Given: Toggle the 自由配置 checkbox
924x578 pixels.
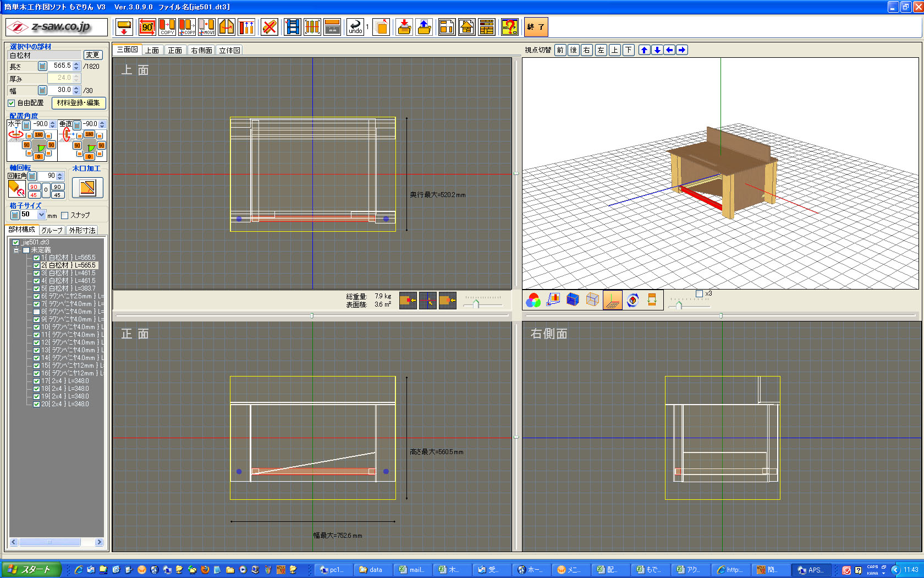Looking at the screenshot, I should click(12, 103).
